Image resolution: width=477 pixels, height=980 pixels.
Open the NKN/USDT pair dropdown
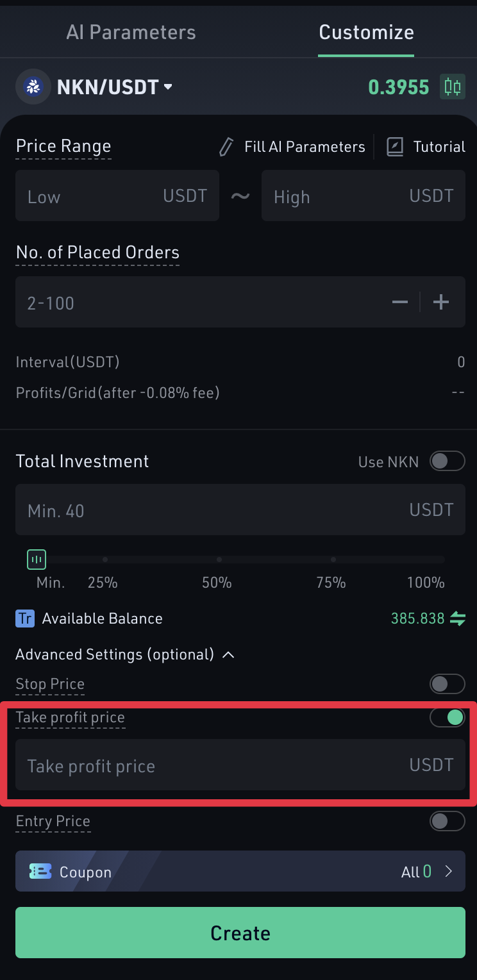[x=115, y=87]
